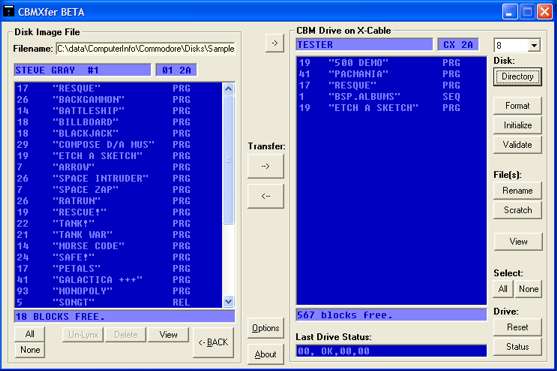Click the Initialize disk button

coord(517,125)
